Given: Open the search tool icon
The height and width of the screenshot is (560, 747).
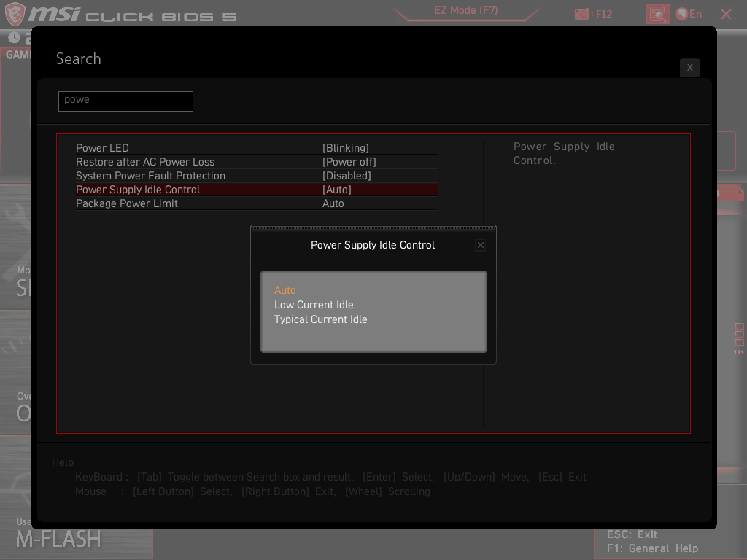Looking at the screenshot, I should point(657,14).
